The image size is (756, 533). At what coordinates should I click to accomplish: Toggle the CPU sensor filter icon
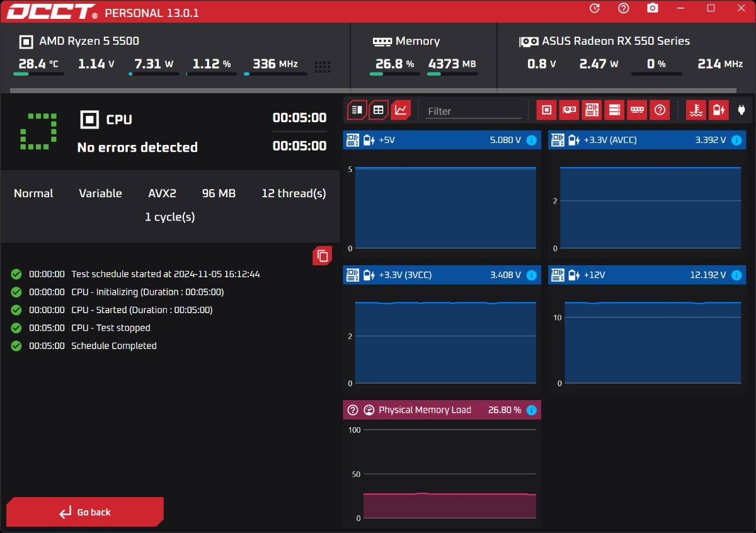click(x=546, y=110)
